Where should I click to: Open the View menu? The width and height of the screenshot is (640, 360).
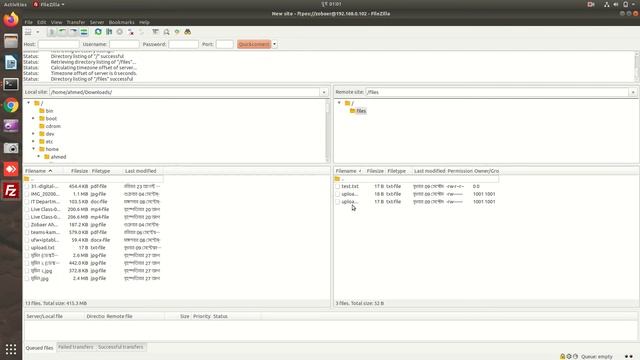(x=56, y=22)
